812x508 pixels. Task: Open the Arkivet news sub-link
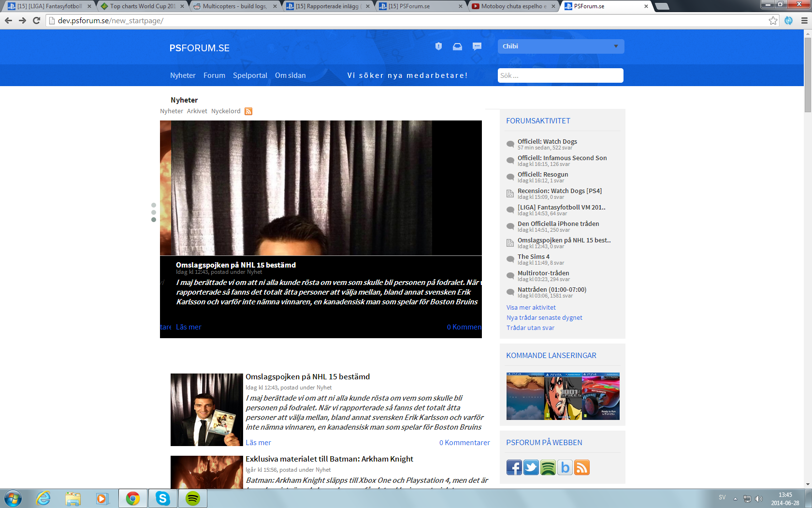click(x=197, y=111)
